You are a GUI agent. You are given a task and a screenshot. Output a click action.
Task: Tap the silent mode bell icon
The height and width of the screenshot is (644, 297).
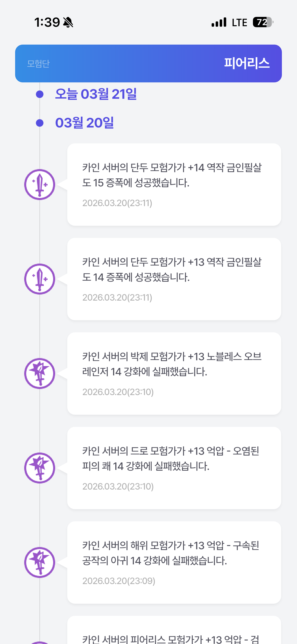tap(68, 22)
